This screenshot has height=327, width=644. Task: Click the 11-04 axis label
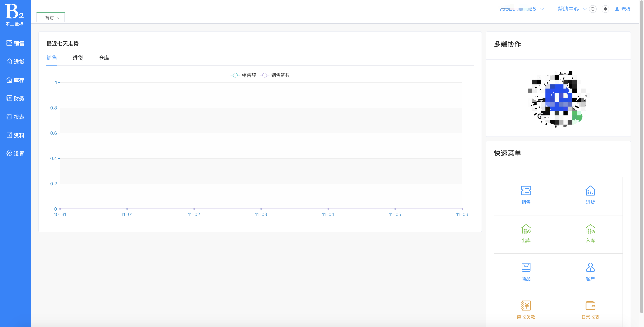point(328,214)
